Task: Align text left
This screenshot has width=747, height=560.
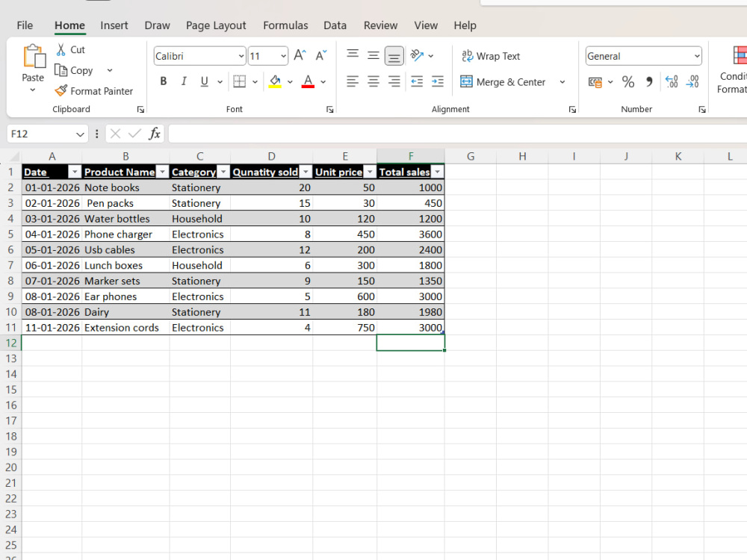Action: tap(353, 81)
